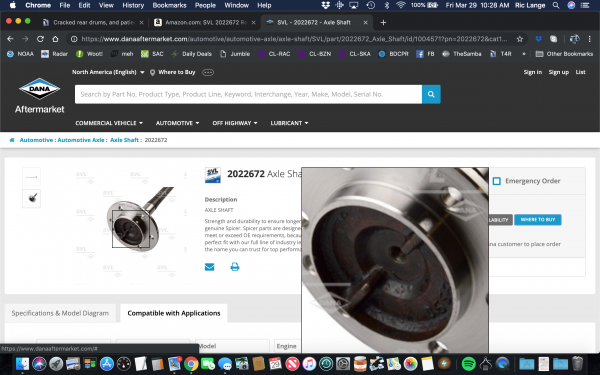
Task: Open the Model filter dropdown
Action: pyautogui.click(x=232, y=346)
